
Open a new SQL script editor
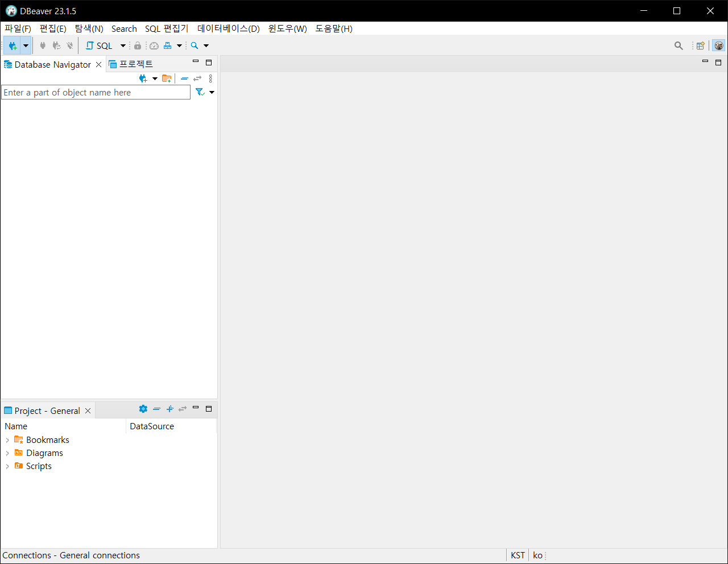tap(100, 45)
